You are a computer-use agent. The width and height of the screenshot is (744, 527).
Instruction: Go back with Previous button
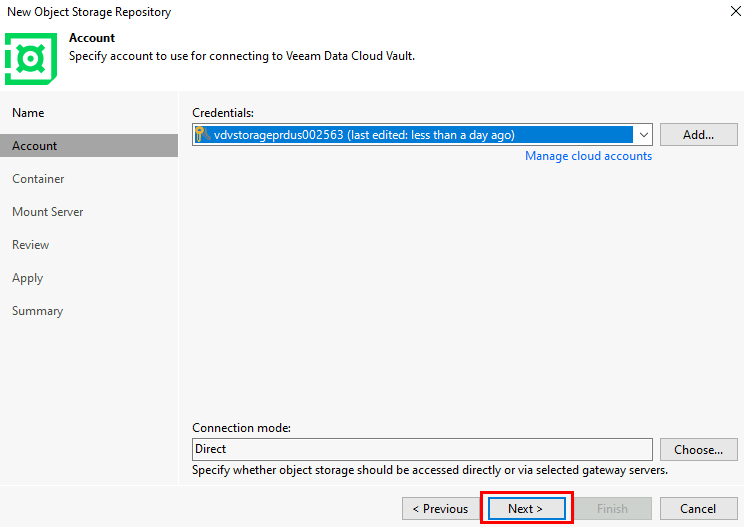point(441,509)
